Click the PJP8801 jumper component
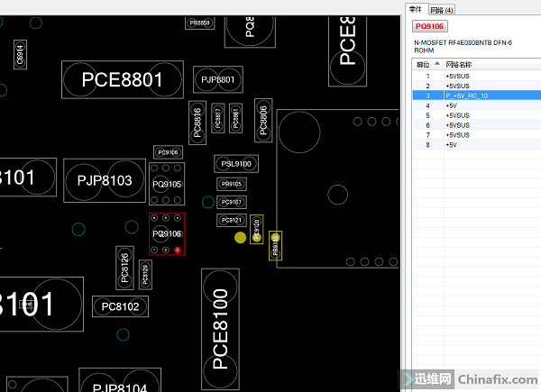This screenshot has height=392, width=541. (218, 80)
